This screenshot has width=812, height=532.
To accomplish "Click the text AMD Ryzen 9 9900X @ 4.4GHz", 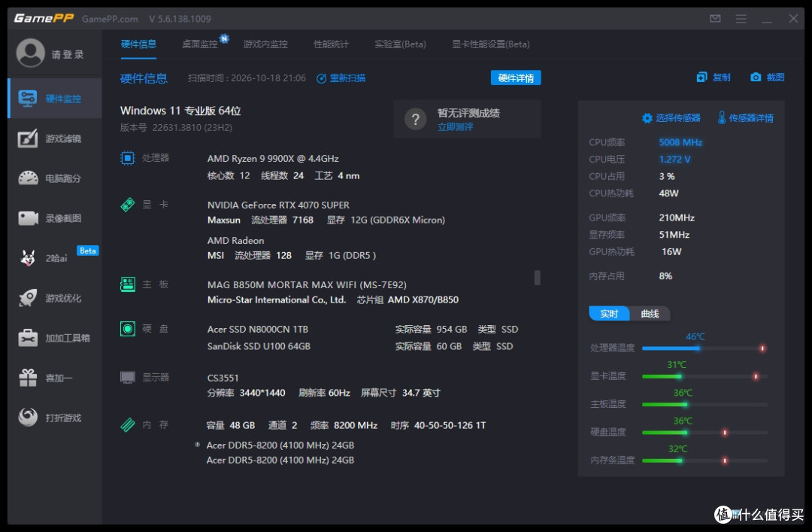I will point(273,158).
